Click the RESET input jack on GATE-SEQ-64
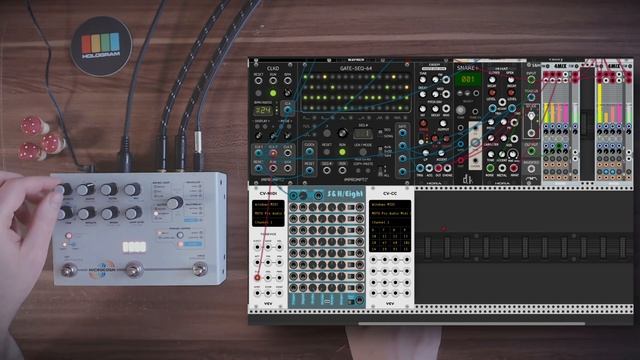The height and width of the screenshot is (360, 640). 309,170
